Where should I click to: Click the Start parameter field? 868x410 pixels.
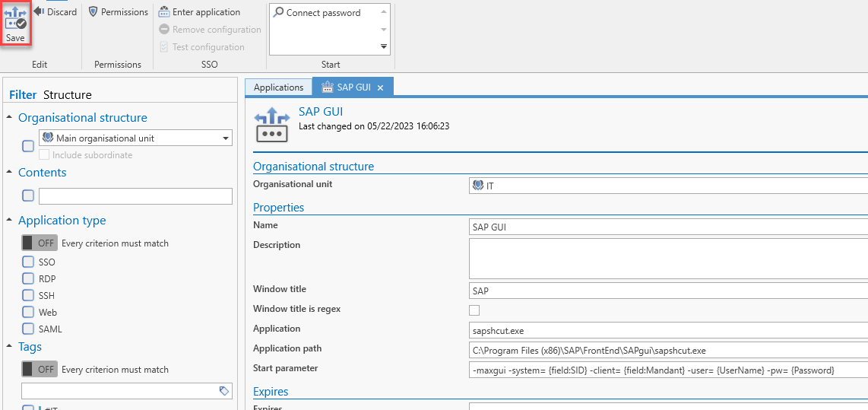(668, 370)
